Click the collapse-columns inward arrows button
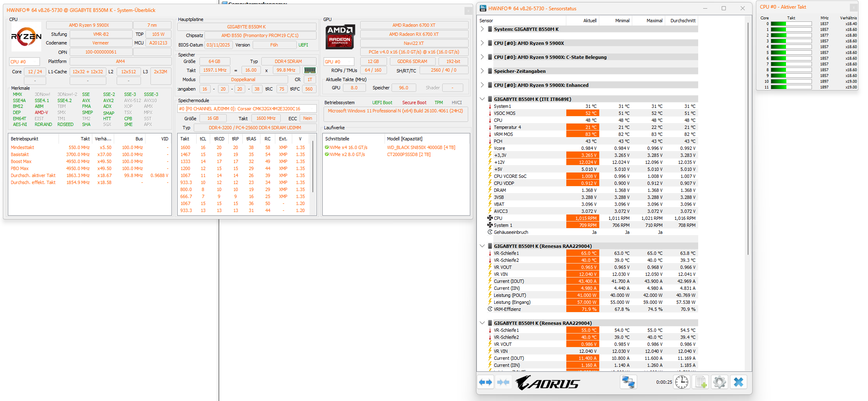 click(x=503, y=382)
